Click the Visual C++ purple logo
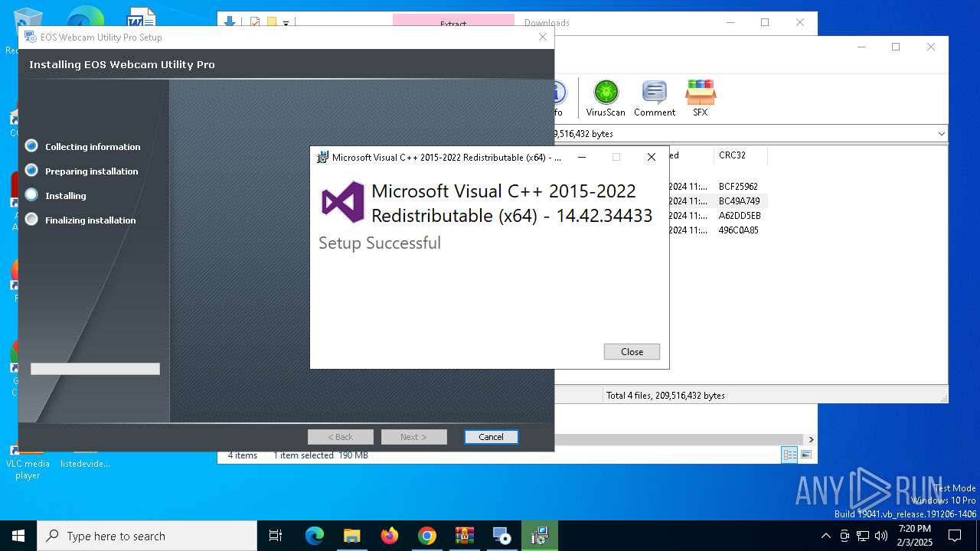This screenshot has height=551, width=980. (x=343, y=202)
